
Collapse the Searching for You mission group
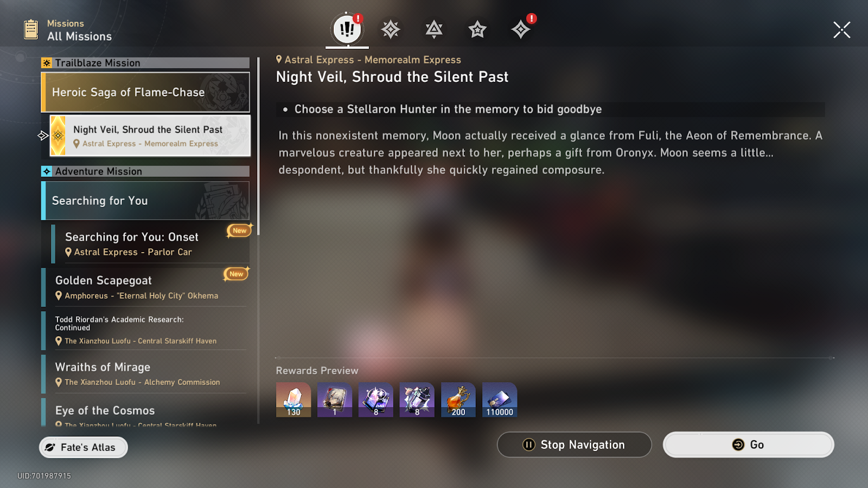click(x=145, y=201)
